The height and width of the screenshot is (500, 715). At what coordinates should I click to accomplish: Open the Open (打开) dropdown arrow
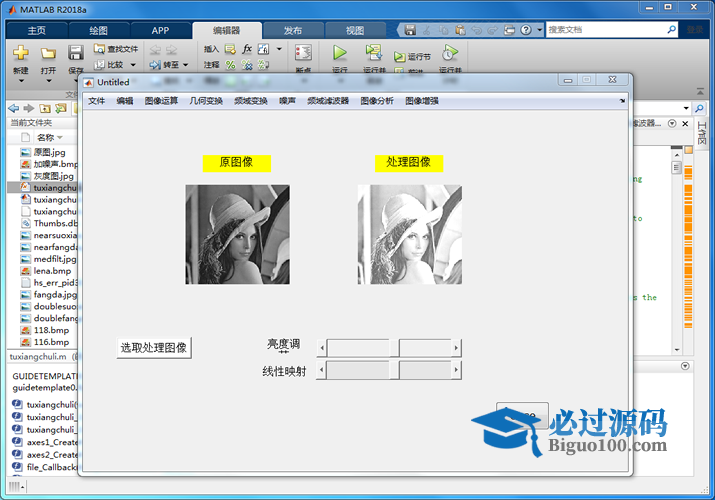click(x=48, y=81)
